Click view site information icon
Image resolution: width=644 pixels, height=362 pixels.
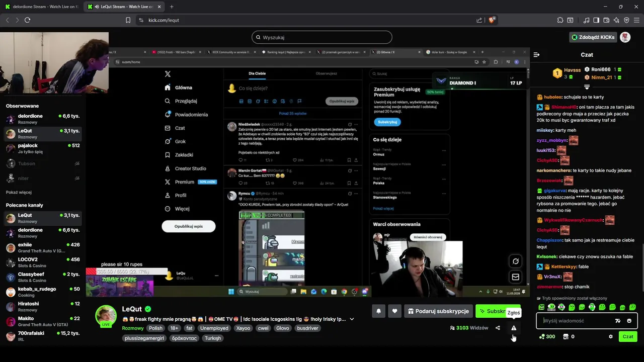(x=141, y=20)
